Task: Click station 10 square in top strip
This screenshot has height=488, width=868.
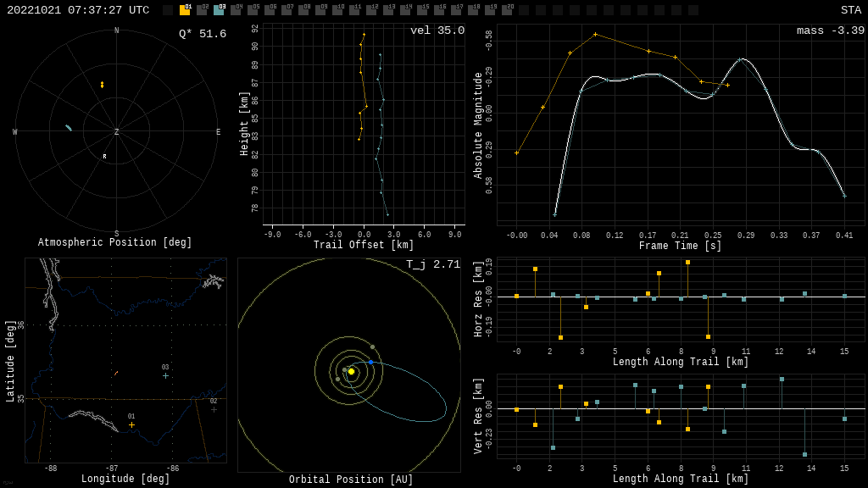Action: point(337,10)
